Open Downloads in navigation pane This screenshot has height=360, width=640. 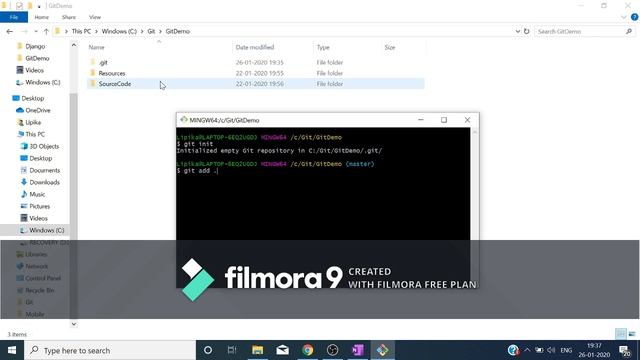[44, 182]
